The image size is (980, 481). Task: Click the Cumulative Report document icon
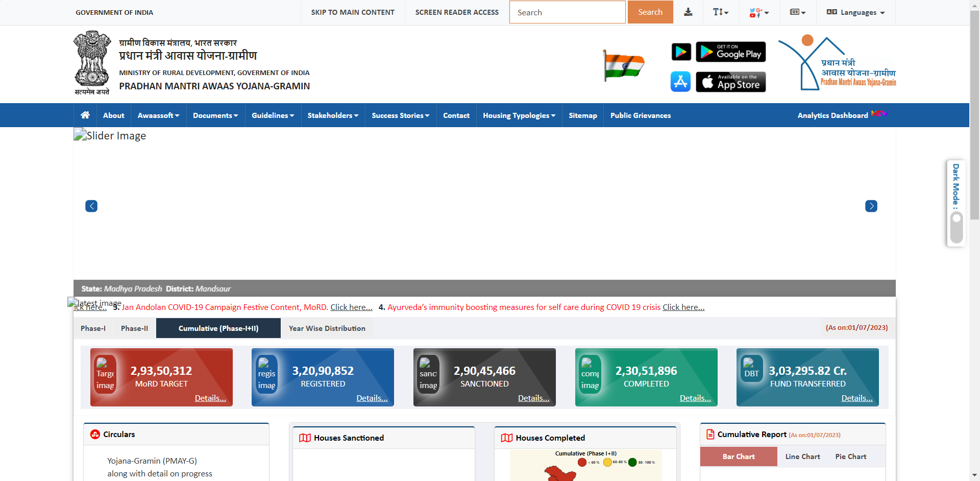[710, 434]
